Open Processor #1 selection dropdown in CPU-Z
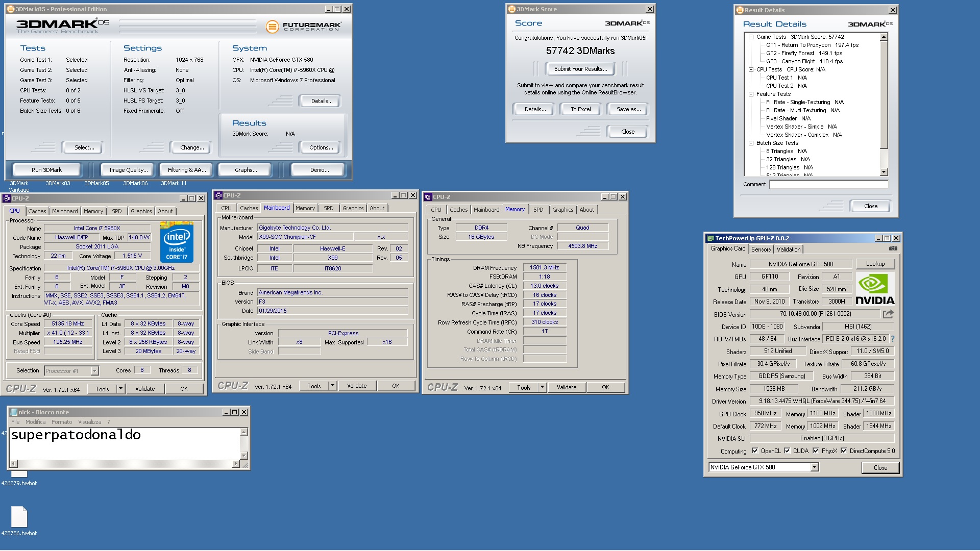This screenshot has width=980, height=551. click(94, 371)
